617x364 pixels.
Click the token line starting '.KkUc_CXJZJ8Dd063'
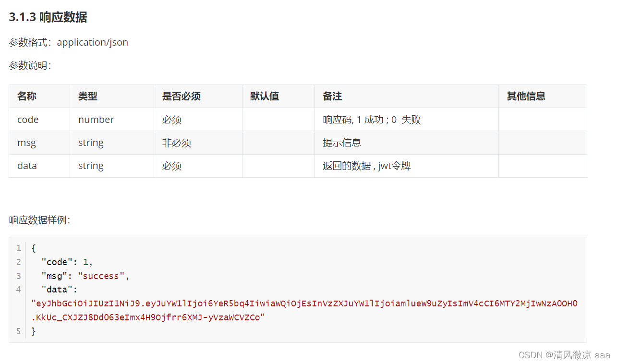pos(148,317)
